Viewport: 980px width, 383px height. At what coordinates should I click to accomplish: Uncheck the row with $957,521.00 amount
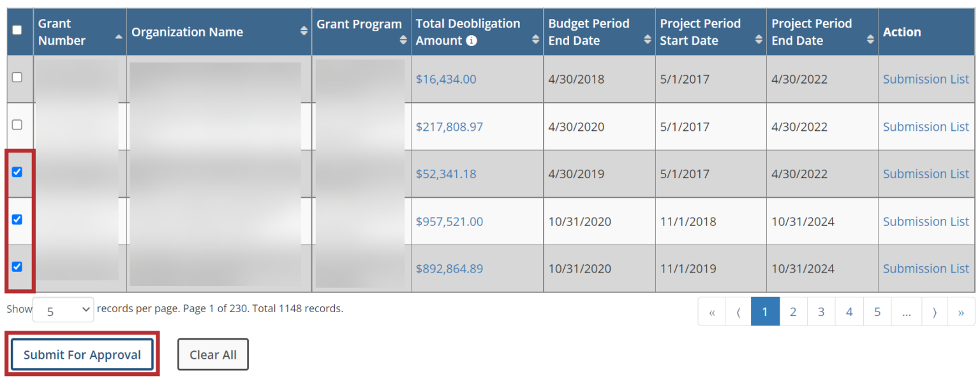coord(17,220)
